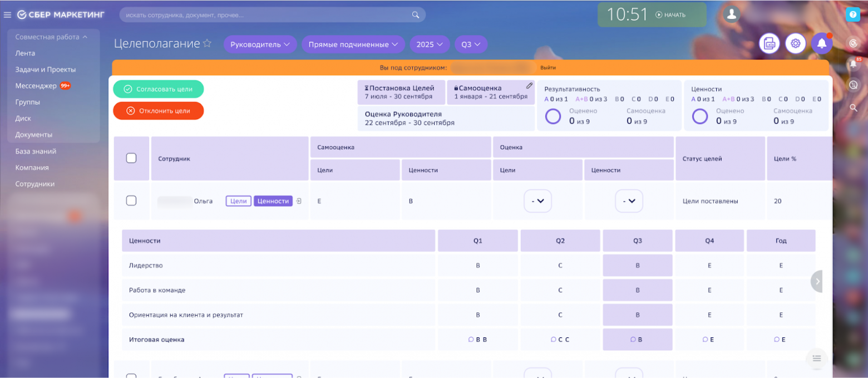Open the help question mark icon

[852, 15]
